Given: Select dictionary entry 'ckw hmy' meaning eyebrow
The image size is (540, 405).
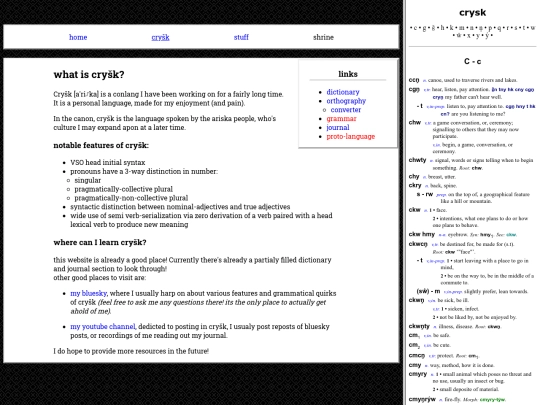Looking at the screenshot, I should (422, 234).
